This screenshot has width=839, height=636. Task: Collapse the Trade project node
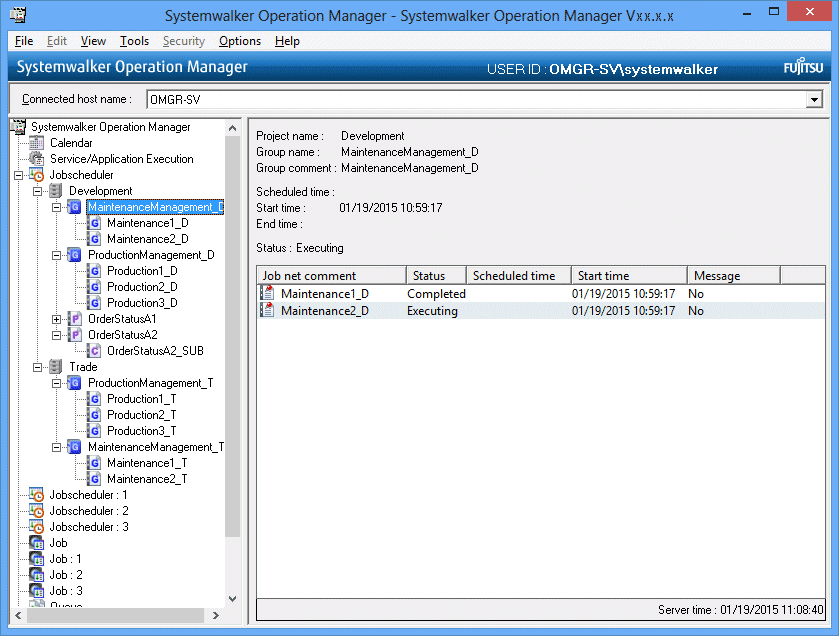coord(38,367)
